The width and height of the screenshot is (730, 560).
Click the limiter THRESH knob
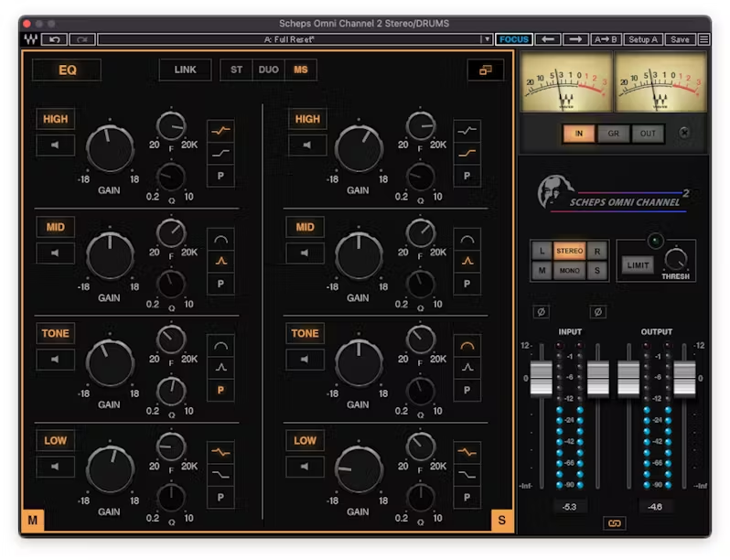click(x=675, y=260)
